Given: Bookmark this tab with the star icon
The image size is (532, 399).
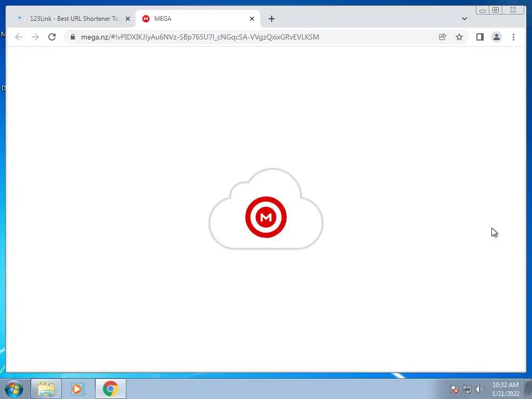Looking at the screenshot, I should coord(459,37).
